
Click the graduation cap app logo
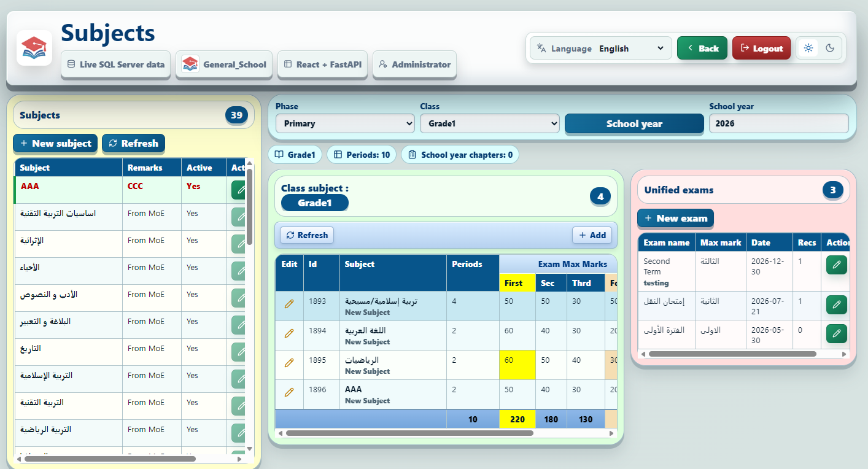pos(34,48)
